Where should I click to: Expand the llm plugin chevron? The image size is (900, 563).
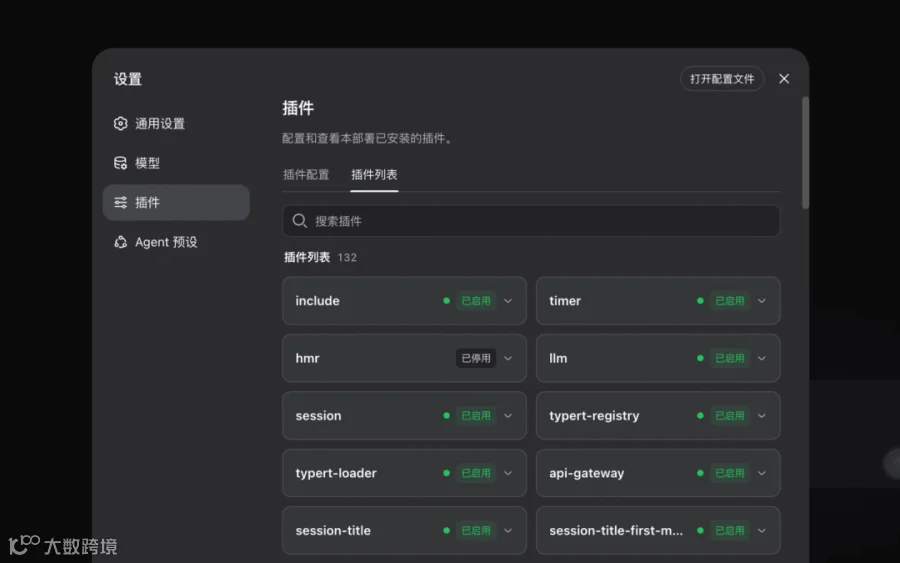(762, 358)
